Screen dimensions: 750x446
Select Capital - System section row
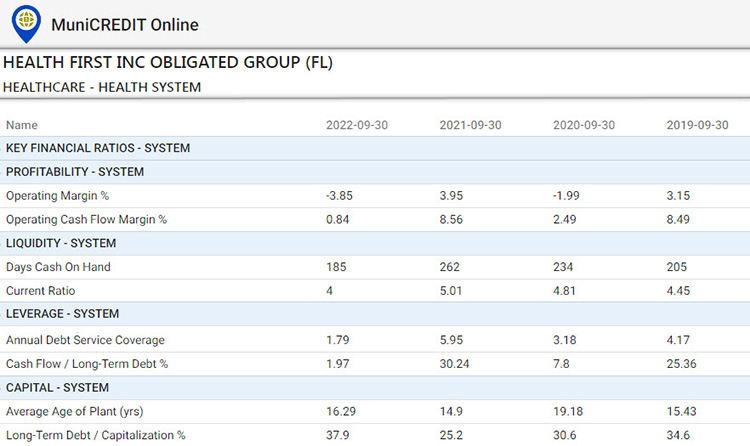(x=375, y=388)
